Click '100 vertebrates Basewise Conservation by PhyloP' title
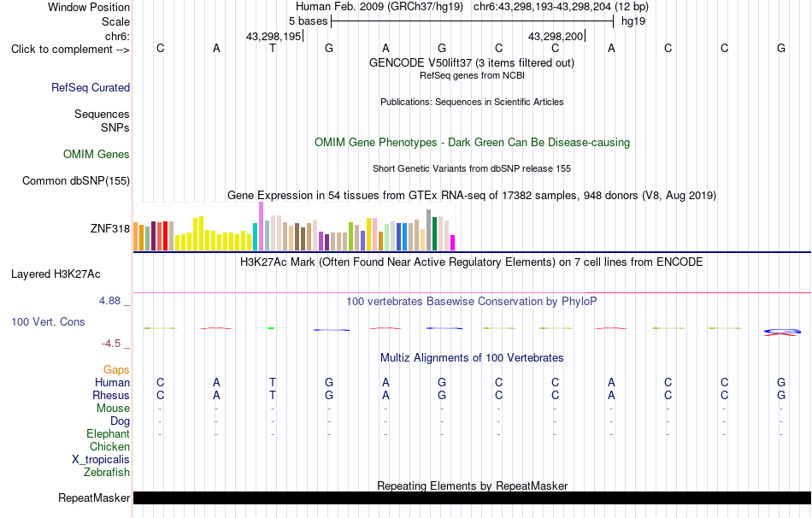Screen dimensions: 812x518 coord(471,302)
